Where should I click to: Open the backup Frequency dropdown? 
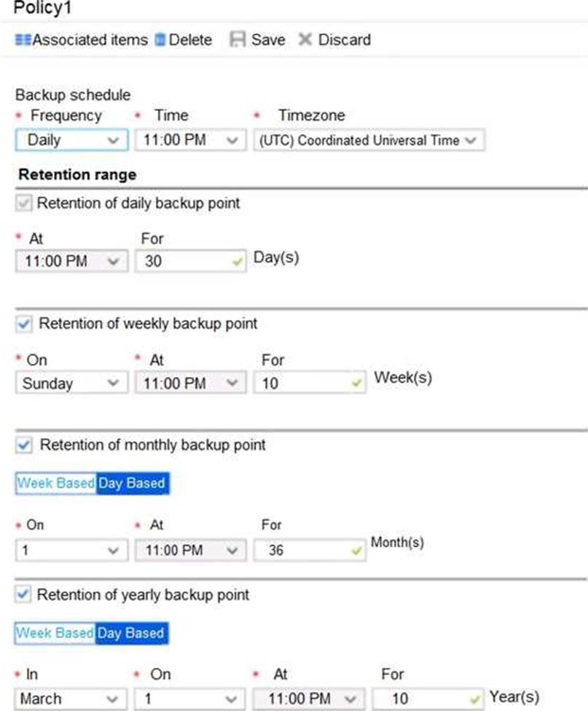tap(71, 139)
